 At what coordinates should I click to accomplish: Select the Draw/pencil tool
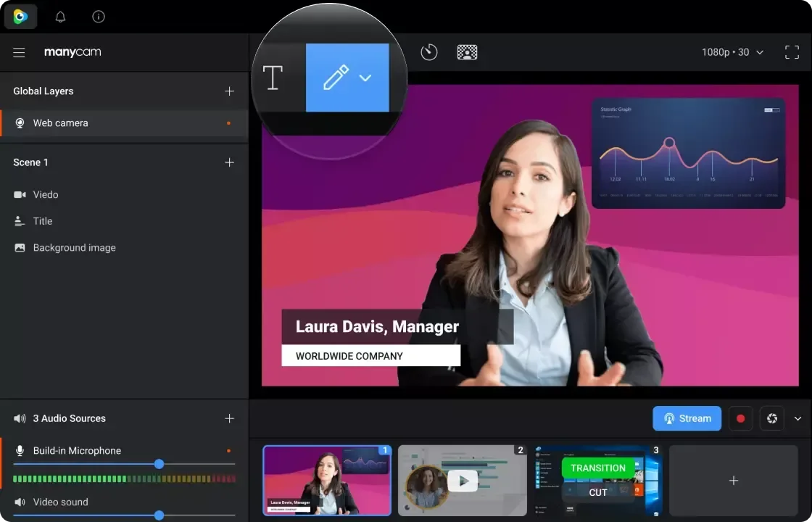tap(335, 78)
